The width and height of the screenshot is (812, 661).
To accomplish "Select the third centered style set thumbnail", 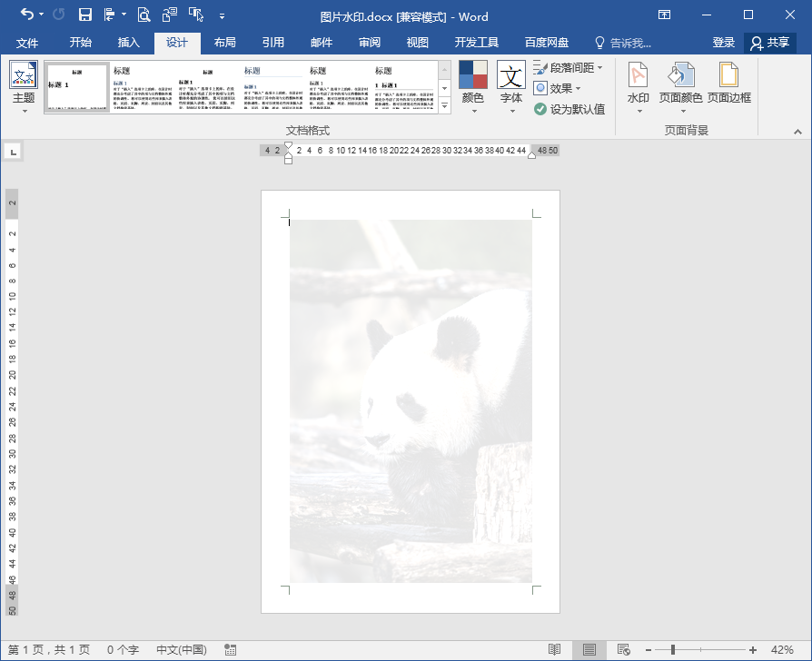I will [x=208, y=87].
